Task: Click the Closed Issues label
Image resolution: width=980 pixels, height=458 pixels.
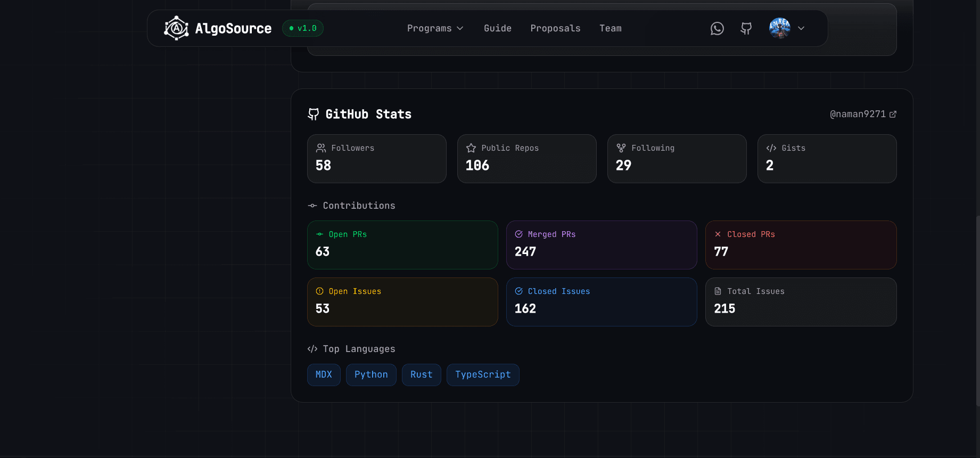Action: pyautogui.click(x=559, y=291)
